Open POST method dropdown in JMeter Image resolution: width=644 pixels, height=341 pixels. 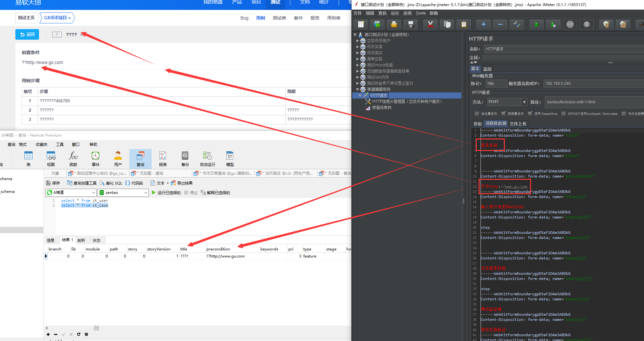pos(524,102)
